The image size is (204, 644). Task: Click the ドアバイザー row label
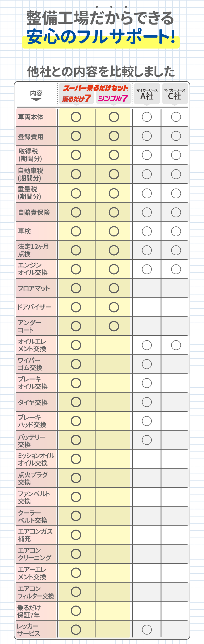pyautogui.click(x=35, y=307)
